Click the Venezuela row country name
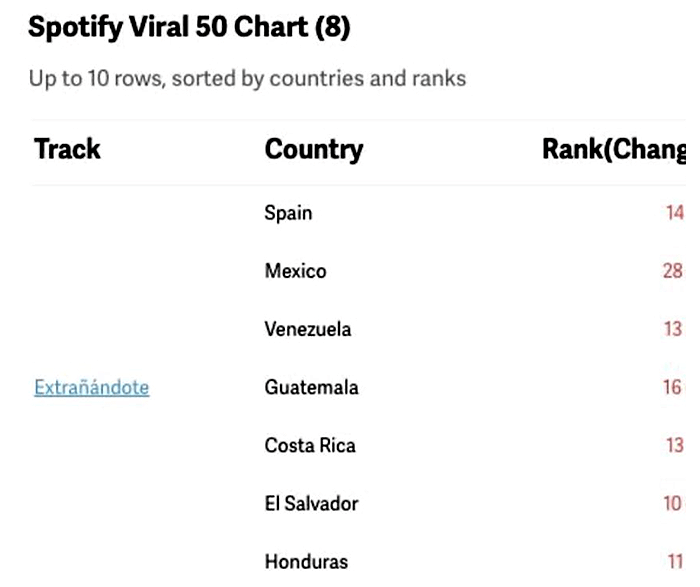Viewport: 700px width, 587px height. (x=307, y=329)
